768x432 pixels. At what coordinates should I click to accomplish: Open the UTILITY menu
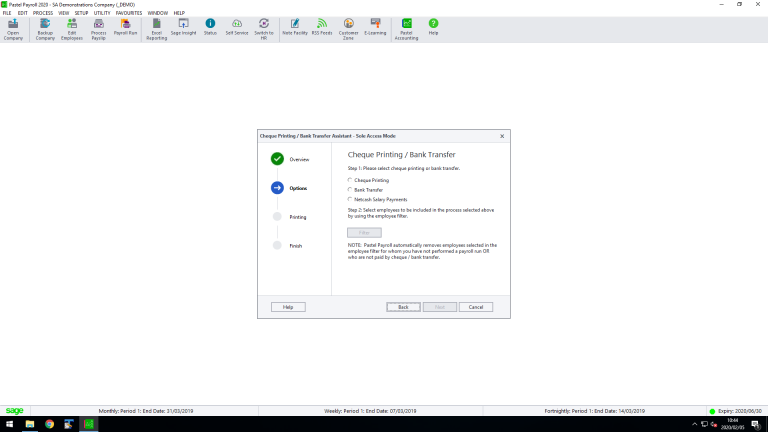point(102,13)
